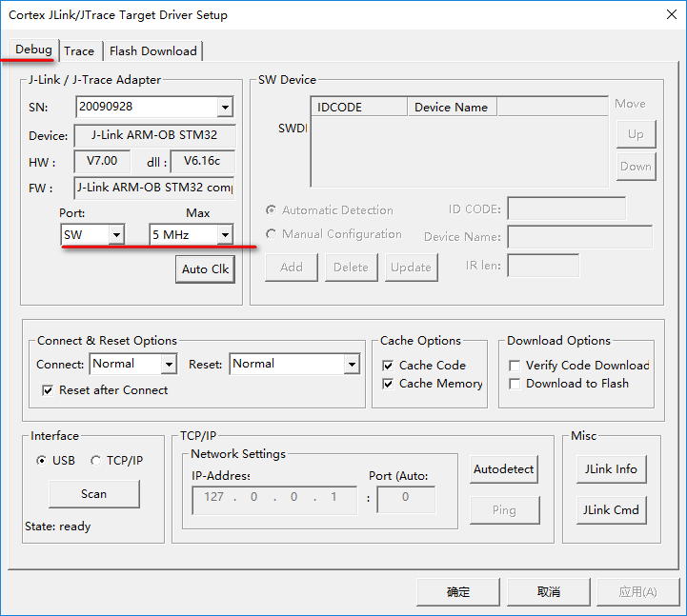Open the Connect Normal dropdown
Viewport: 687px width, 616px height.
(169, 365)
